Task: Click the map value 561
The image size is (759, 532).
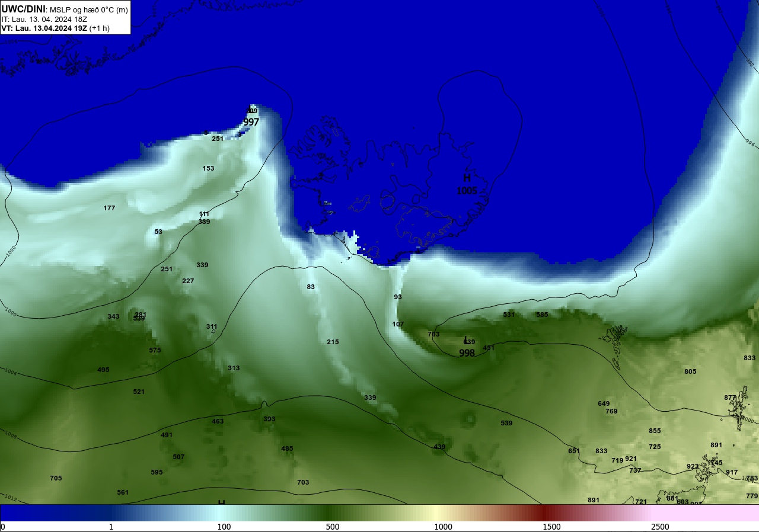Action: (123, 492)
